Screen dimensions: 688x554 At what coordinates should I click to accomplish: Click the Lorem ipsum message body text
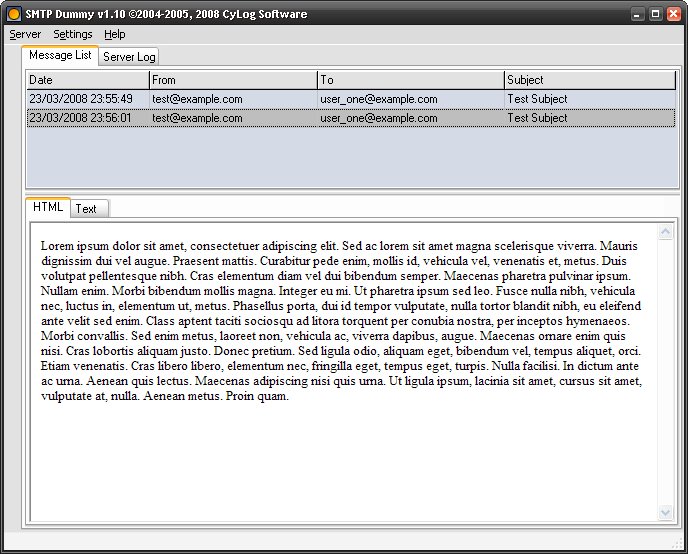[x=341, y=321]
